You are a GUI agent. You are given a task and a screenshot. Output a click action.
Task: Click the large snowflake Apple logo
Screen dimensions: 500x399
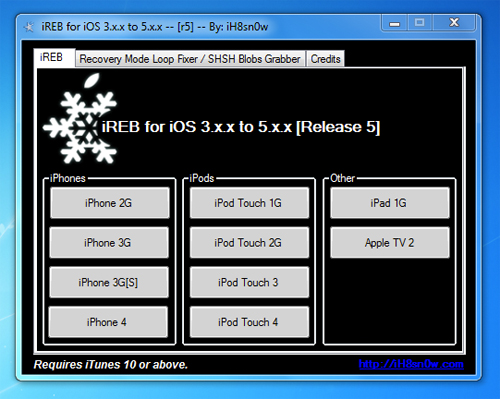(80, 119)
